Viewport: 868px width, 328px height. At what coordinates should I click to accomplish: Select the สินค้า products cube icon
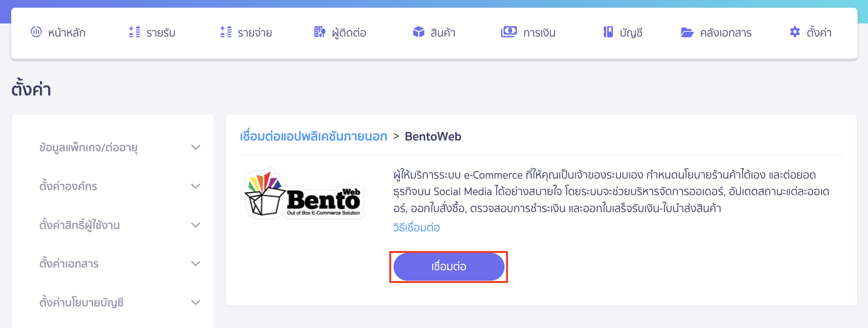click(419, 32)
